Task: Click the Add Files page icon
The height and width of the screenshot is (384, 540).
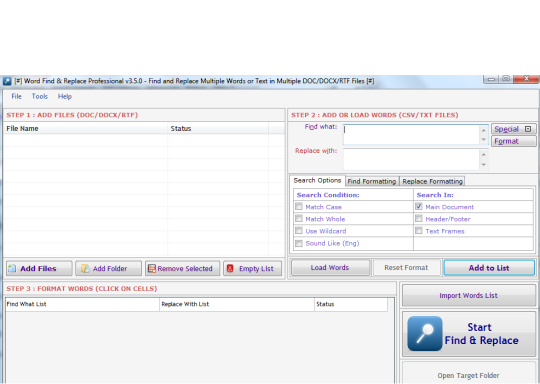Action: pos(12,268)
